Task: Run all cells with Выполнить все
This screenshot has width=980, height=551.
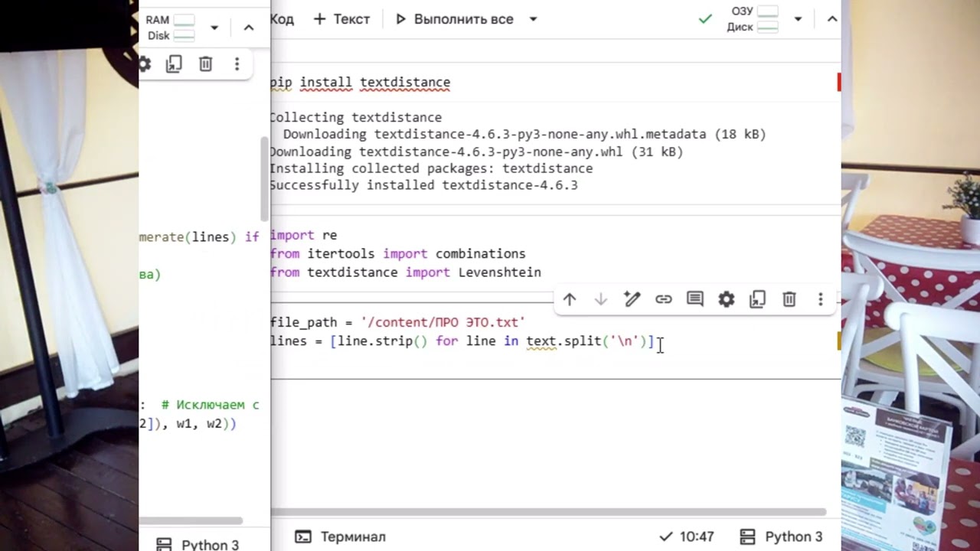Action: pos(454,19)
